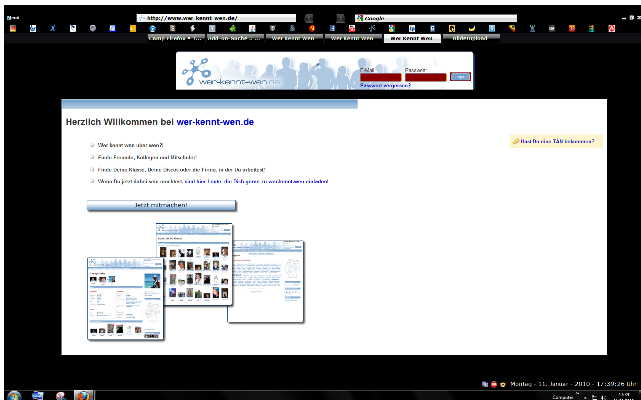The width and height of the screenshot is (641, 400).
Task: Click the lightning bolt bookmark icon
Action: (x=193, y=28)
